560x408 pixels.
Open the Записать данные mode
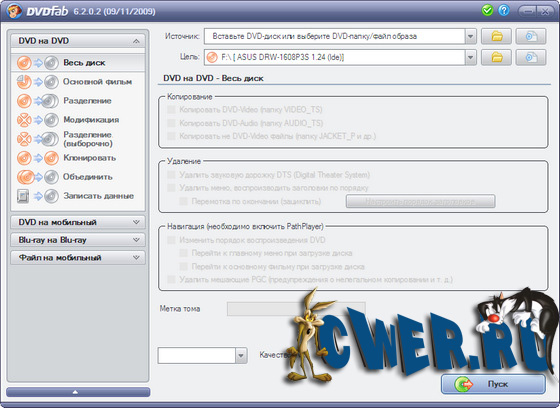(x=78, y=196)
